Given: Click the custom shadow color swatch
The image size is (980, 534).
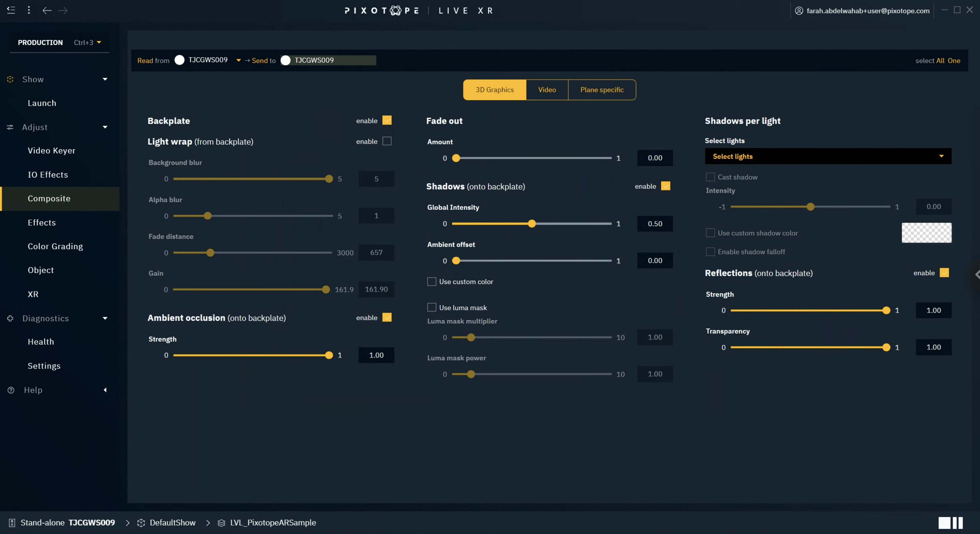Looking at the screenshot, I should [x=926, y=233].
